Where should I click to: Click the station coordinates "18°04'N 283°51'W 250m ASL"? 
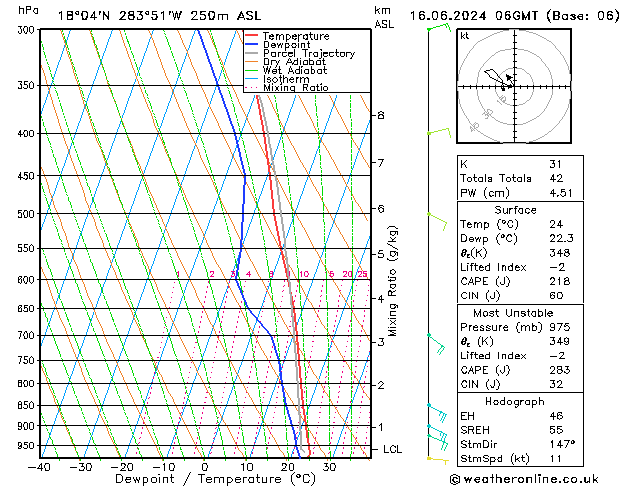click(x=159, y=16)
